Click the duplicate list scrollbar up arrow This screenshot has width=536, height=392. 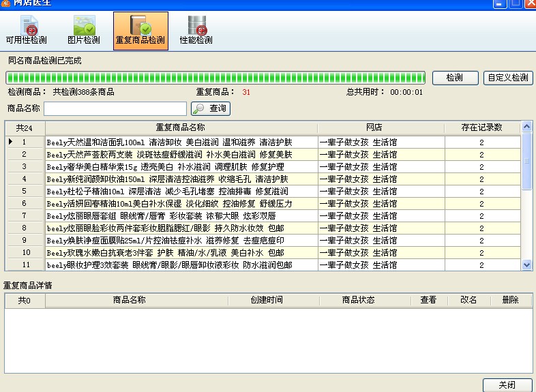[x=526, y=127]
